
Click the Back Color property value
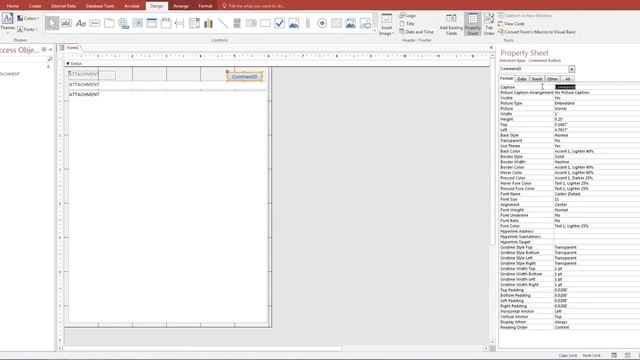[596, 151]
